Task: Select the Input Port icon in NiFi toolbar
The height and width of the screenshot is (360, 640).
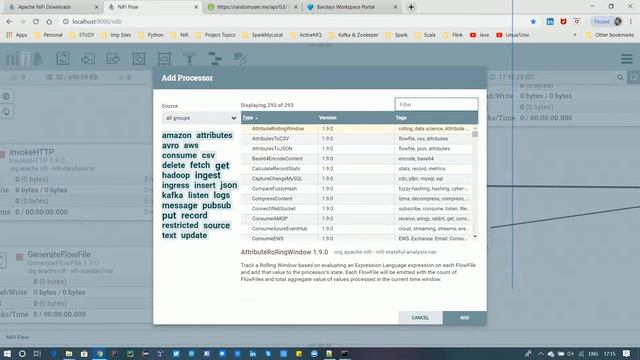Action: click(x=88, y=58)
